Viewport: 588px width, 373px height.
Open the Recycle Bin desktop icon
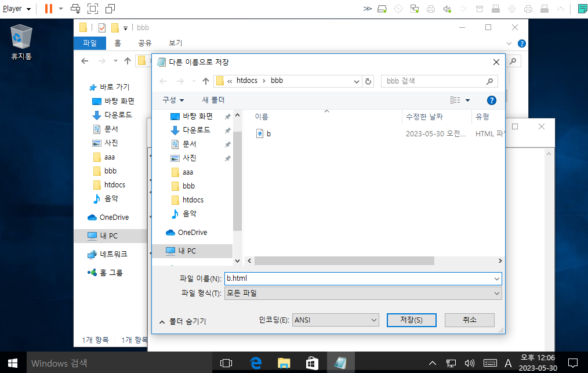(21, 42)
